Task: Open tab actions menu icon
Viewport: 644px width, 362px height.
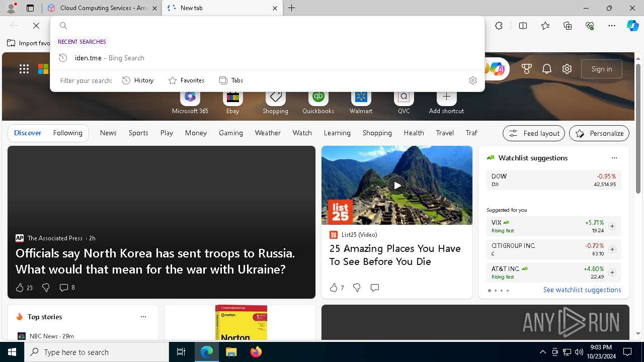Action: click(x=30, y=8)
